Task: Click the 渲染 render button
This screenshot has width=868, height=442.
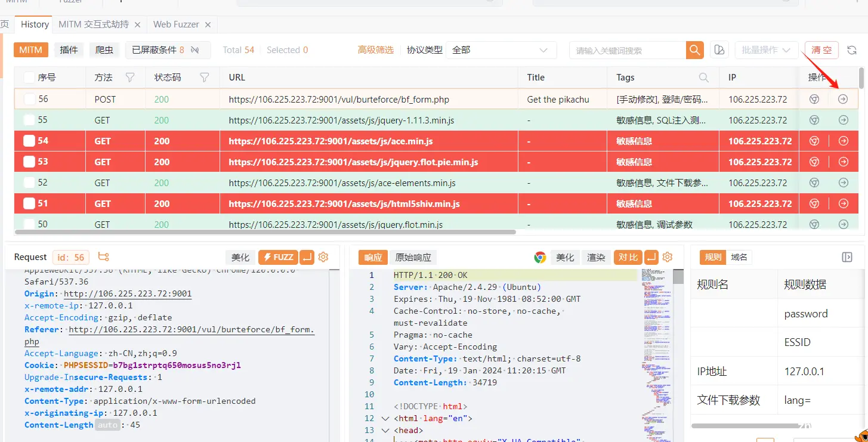Action: (596, 257)
